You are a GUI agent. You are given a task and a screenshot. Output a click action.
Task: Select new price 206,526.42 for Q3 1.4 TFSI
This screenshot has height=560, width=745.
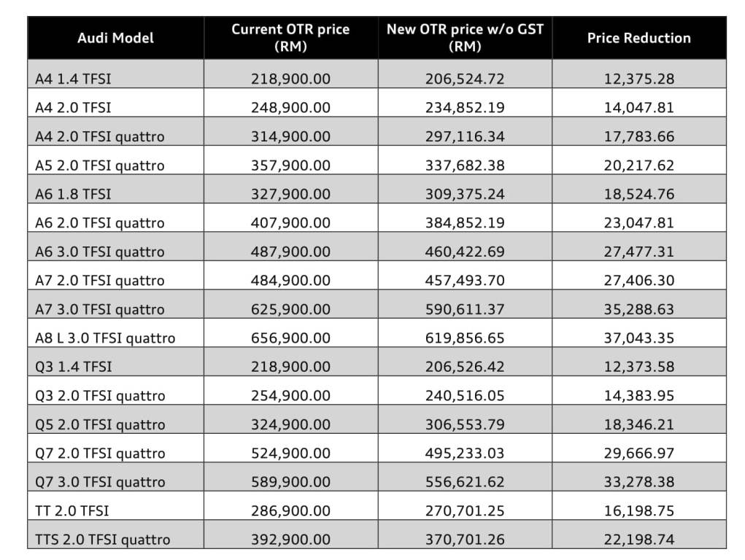point(465,367)
